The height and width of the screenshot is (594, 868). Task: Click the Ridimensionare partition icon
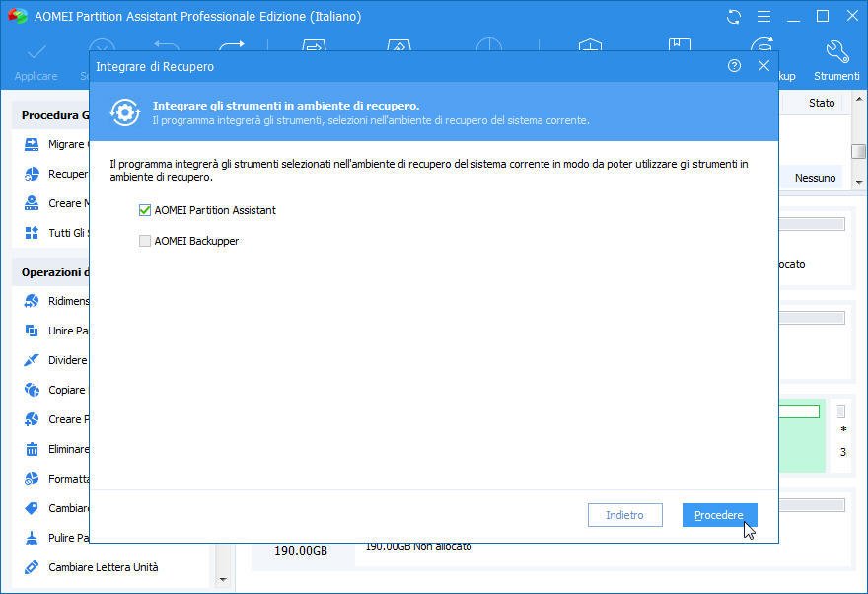pyautogui.click(x=32, y=301)
